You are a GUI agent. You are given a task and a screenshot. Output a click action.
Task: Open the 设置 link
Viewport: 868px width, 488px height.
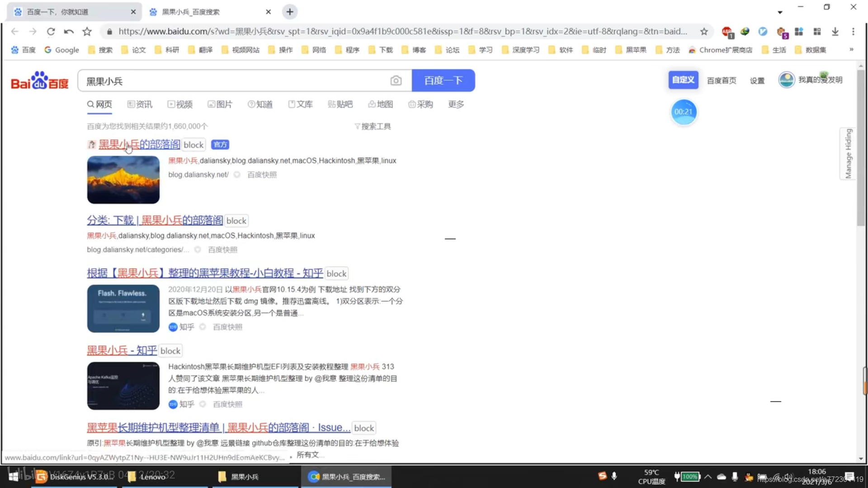point(757,80)
